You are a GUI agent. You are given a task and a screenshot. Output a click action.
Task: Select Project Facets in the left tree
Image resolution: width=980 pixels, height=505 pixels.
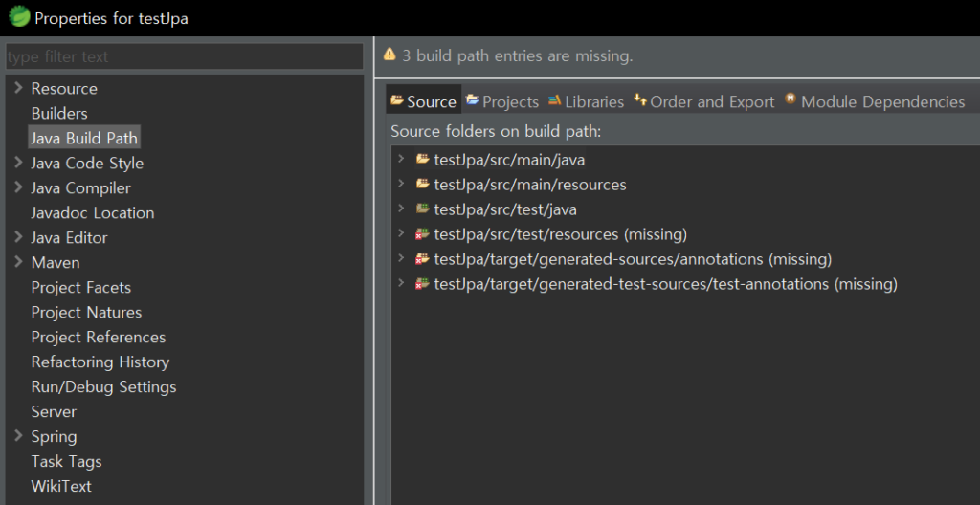coord(80,287)
